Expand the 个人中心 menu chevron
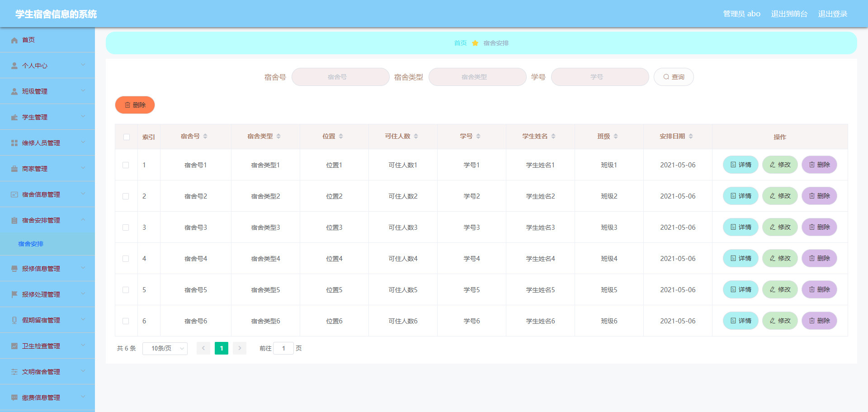Image resolution: width=868 pixels, height=412 pixels. [83, 65]
